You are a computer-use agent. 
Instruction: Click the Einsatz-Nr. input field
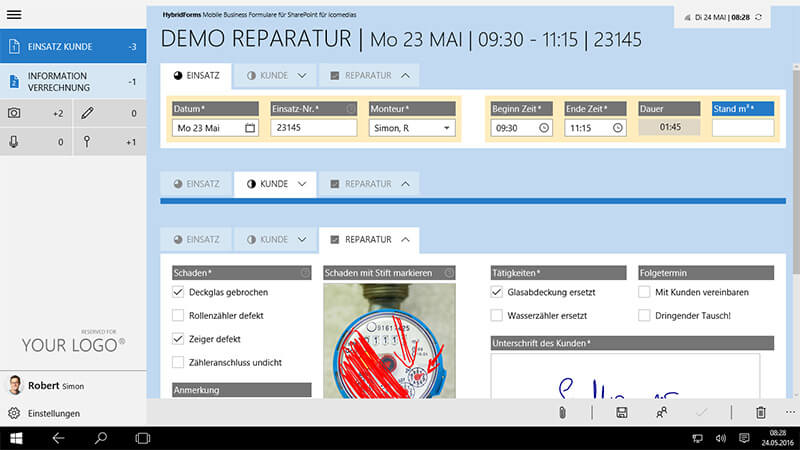click(313, 128)
